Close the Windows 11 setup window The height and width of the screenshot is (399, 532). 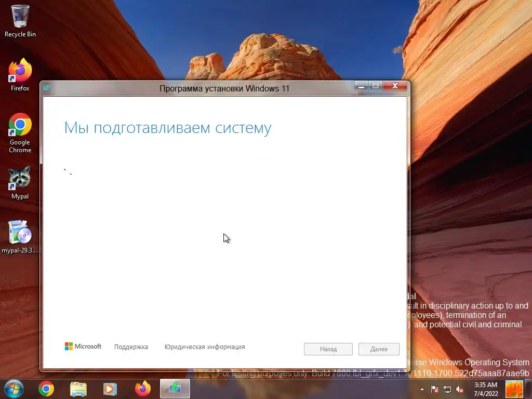point(395,86)
